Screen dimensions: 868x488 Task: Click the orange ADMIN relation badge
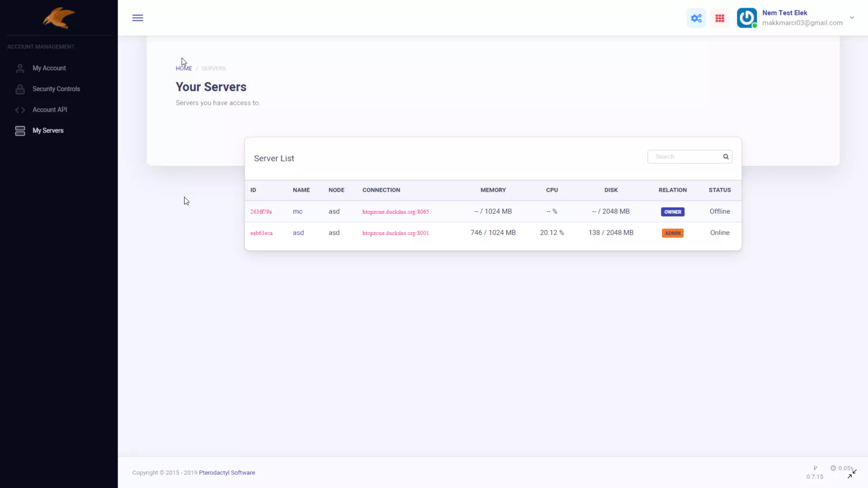coord(672,233)
